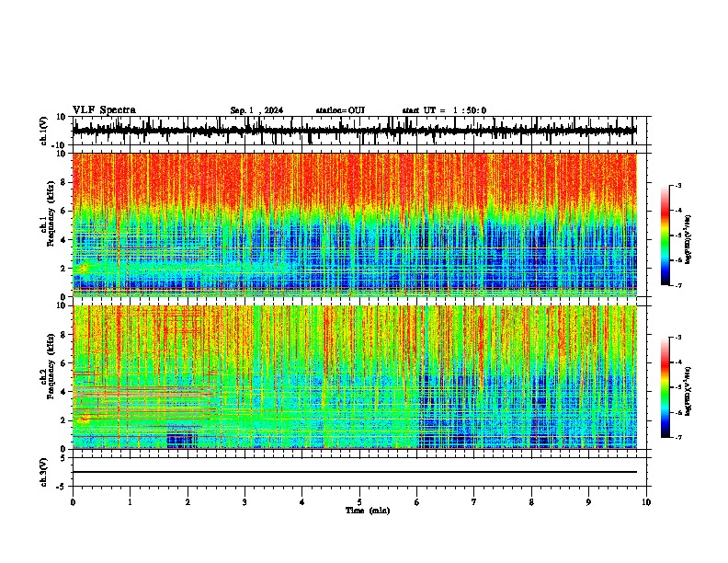This screenshot has width=728, height=563.
Task: Click the ch.2 color bar "log(PSD)" label
Action: [x=688, y=390]
